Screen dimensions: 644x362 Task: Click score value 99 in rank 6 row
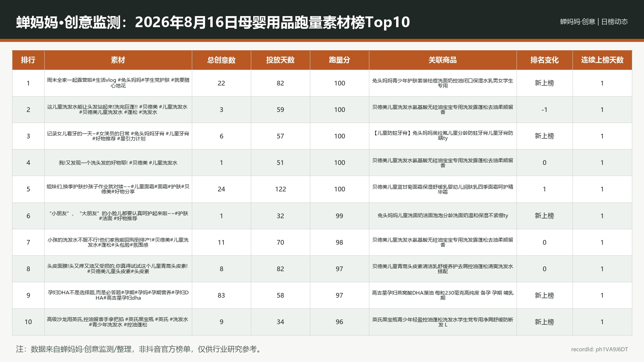[x=339, y=216]
